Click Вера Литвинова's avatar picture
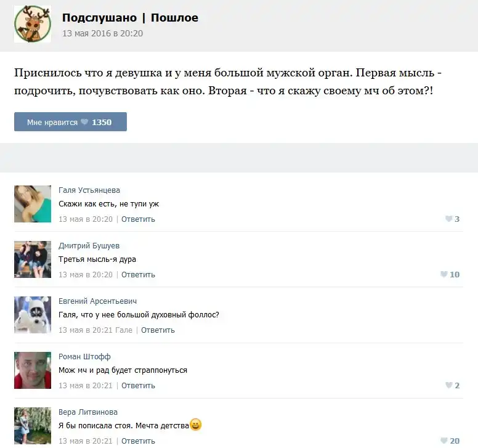Image resolution: width=478 pixels, height=448 pixels. click(x=33, y=426)
